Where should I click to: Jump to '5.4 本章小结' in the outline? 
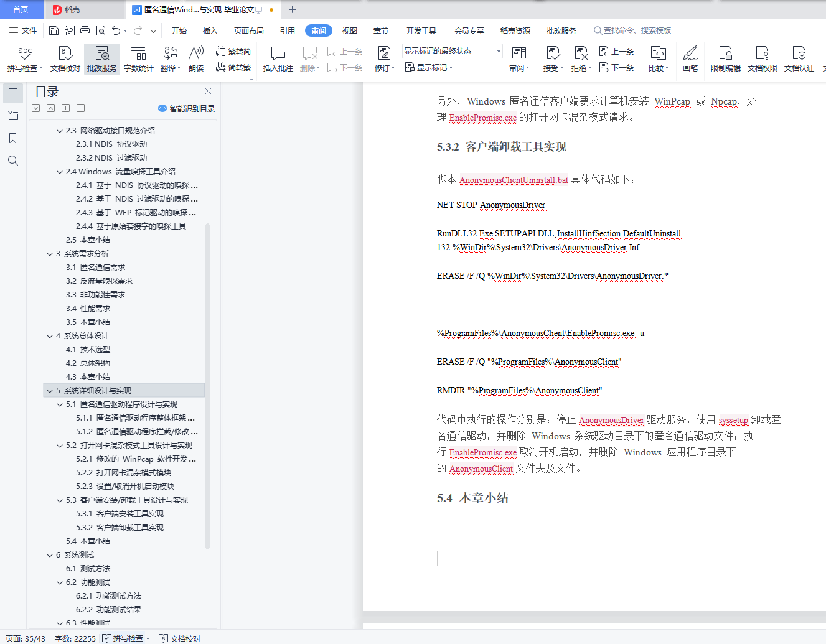pos(88,541)
